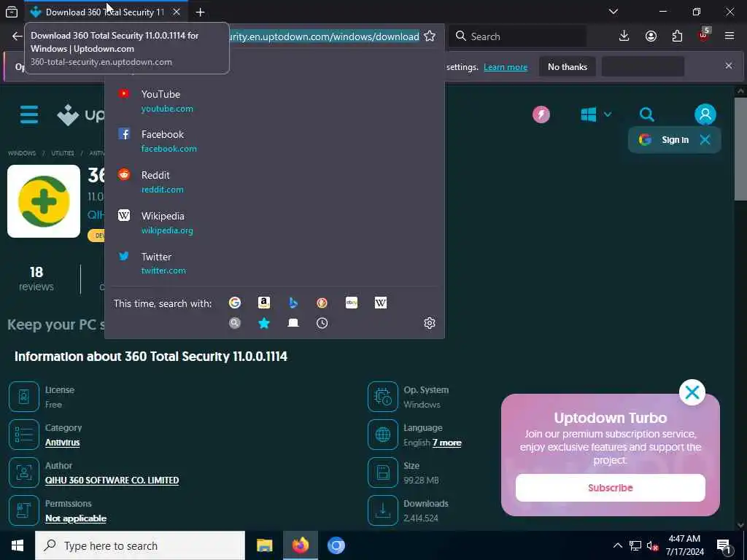Image resolution: width=747 pixels, height=560 pixels.
Task: Select the YouTube suggestion
Action: point(274,101)
